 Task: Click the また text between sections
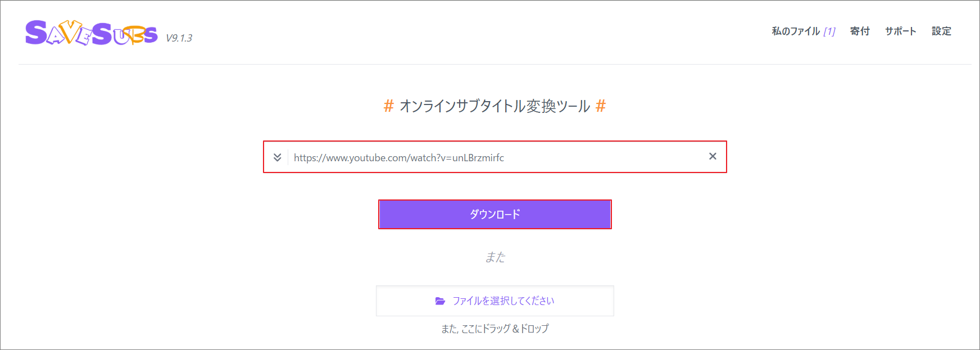495,257
